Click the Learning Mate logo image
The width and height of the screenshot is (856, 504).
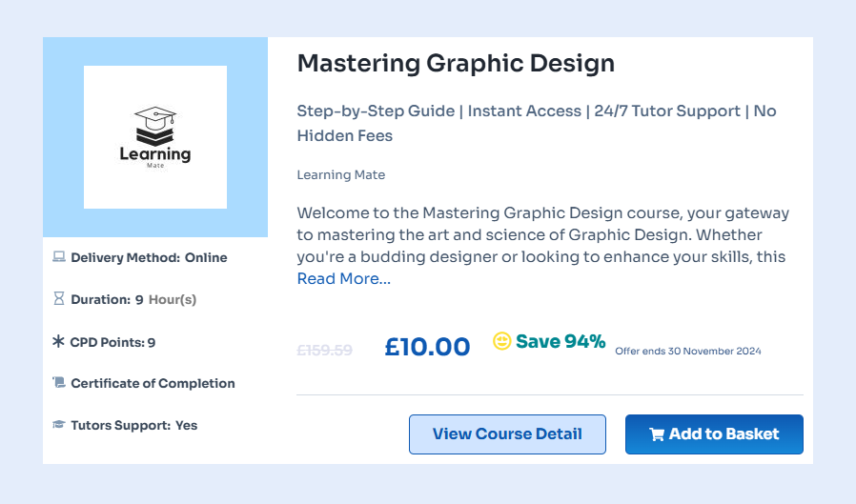coord(155,137)
